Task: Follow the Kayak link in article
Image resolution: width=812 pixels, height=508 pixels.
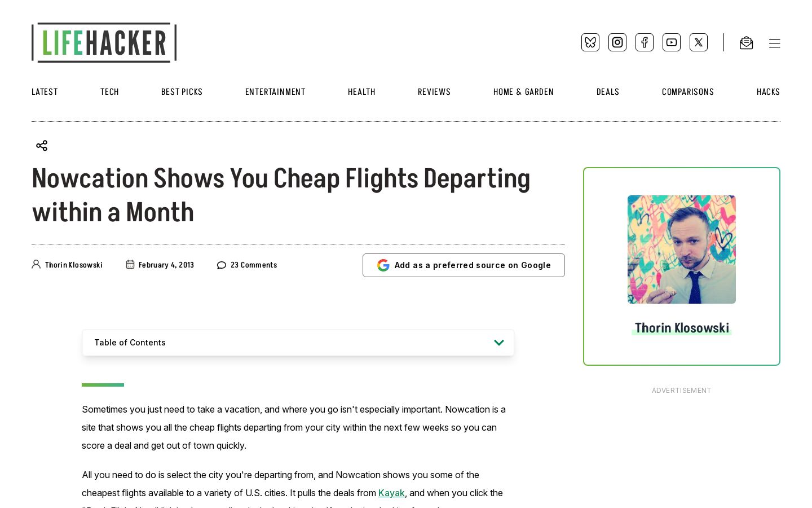Action: (391, 493)
